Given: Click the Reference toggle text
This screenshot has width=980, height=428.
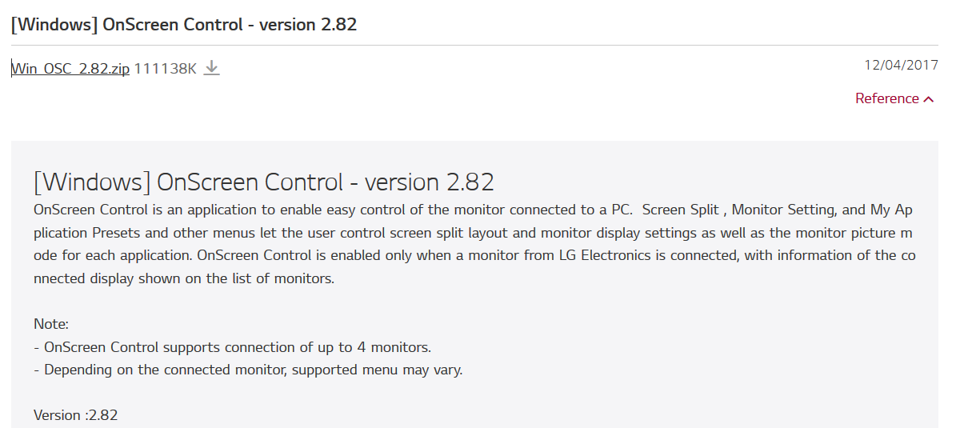Looking at the screenshot, I should (x=886, y=98).
